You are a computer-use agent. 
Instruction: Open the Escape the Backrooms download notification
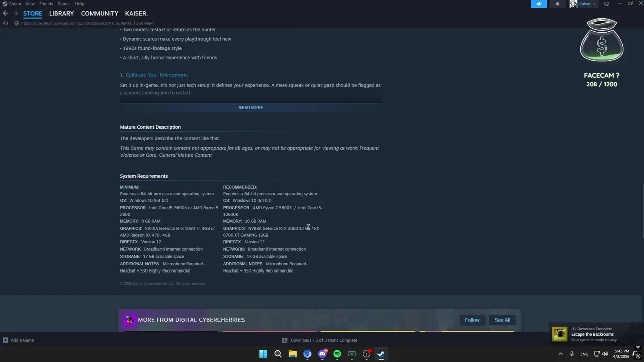(596, 334)
